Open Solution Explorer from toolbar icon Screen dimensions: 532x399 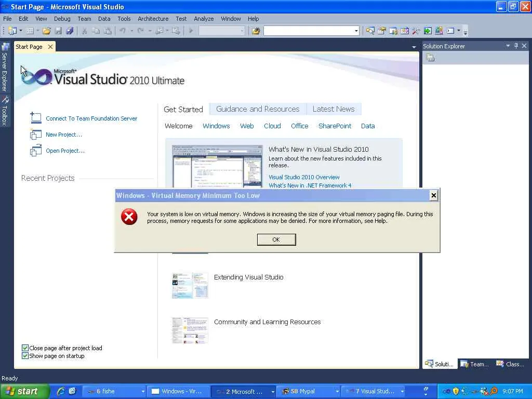pos(370,31)
